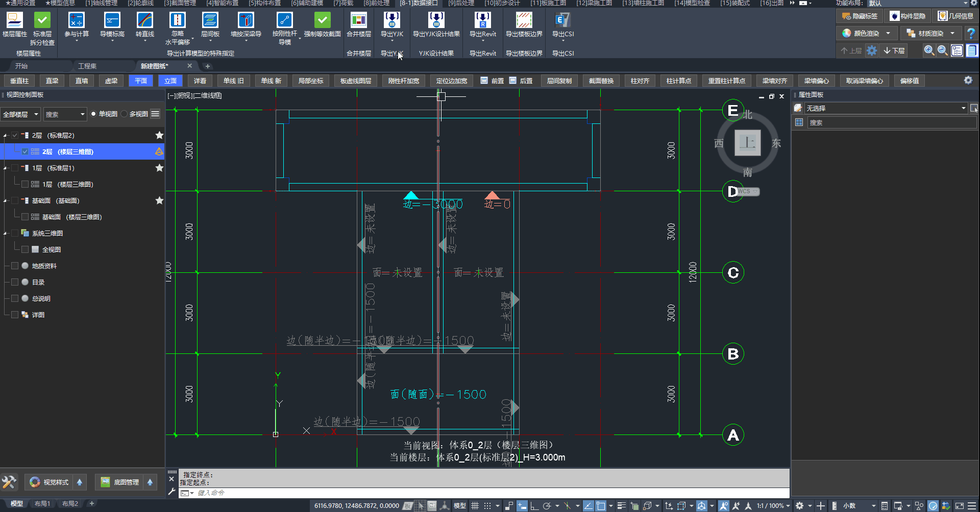The height and width of the screenshot is (512, 980).
Task: Open settings gear on the secondary toolbar
Action: (x=968, y=81)
